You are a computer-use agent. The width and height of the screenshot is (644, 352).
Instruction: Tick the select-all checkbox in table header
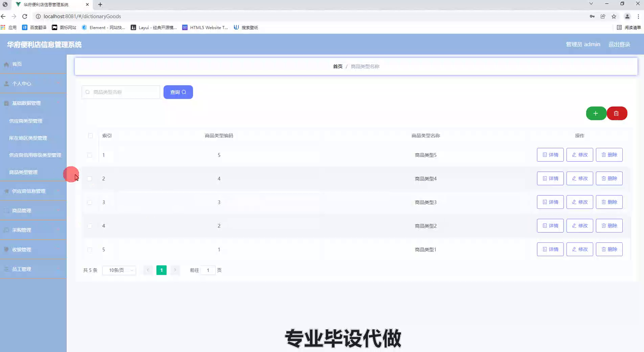[90, 136]
